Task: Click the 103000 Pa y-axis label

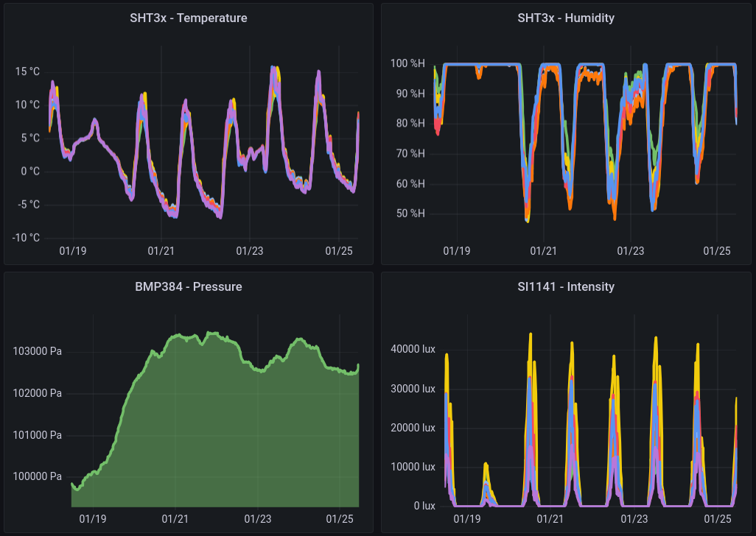Action: [x=37, y=351]
